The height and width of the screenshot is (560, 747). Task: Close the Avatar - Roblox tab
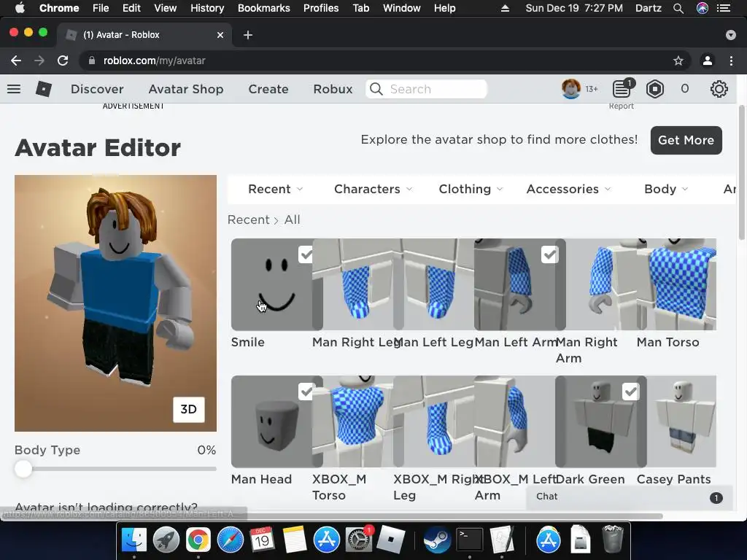(220, 35)
